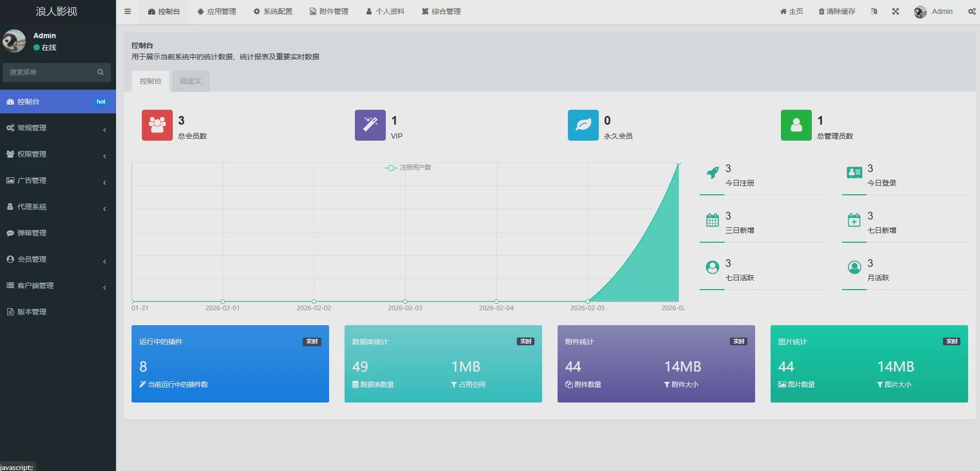Click the hamburger menu toggle icon

pos(127,11)
